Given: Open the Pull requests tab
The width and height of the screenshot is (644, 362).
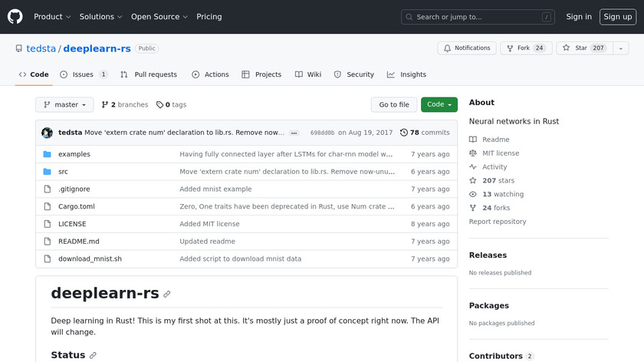Looking at the screenshot, I should pyautogui.click(x=149, y=74).
